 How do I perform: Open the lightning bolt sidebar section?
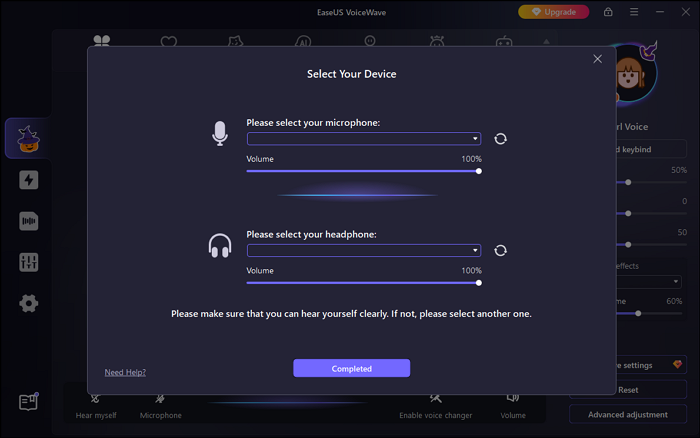point(28,180)
